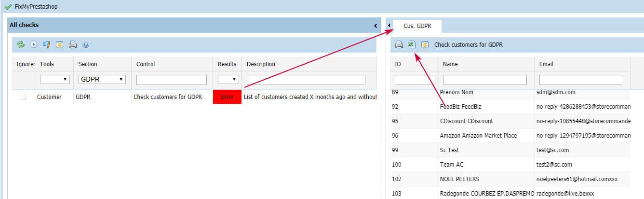Click the red Error result cell

[227, 97]
